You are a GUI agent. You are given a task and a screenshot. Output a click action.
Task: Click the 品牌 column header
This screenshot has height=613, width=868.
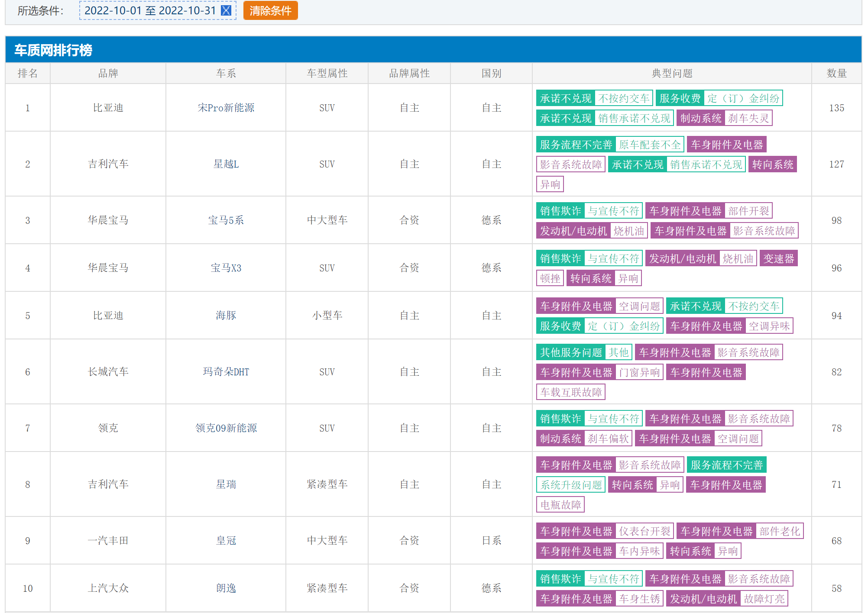(108, 73)
